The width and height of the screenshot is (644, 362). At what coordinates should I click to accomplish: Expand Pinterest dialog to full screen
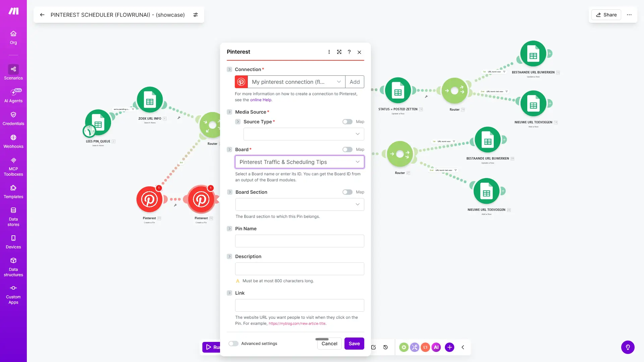339,52
